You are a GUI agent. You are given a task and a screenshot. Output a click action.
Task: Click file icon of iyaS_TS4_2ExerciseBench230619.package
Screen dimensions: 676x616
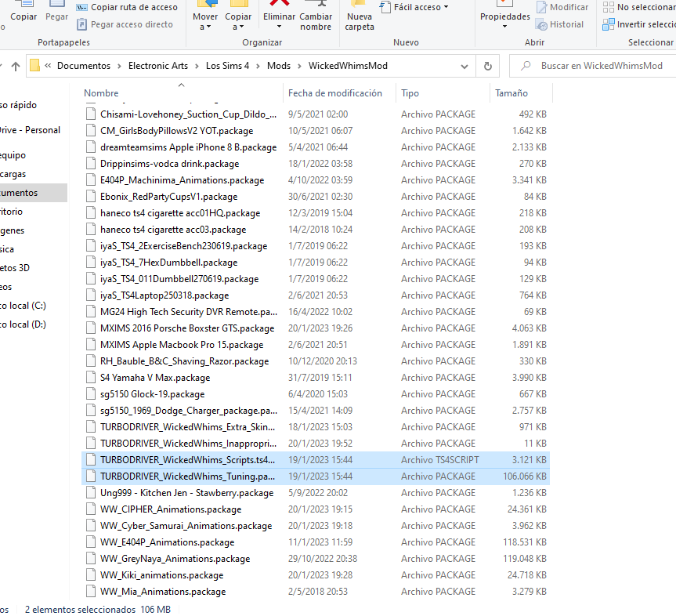coord(91,246)
